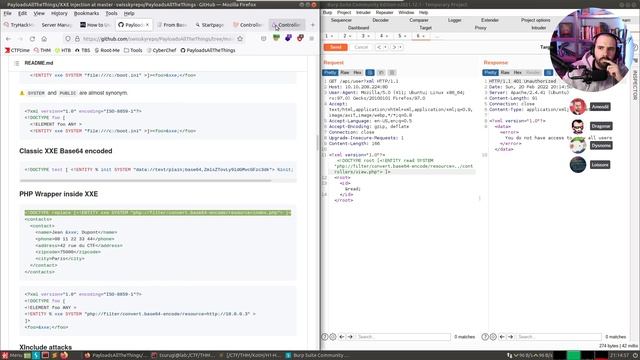Click Firefox forward navigation arrow

[20, 39]
